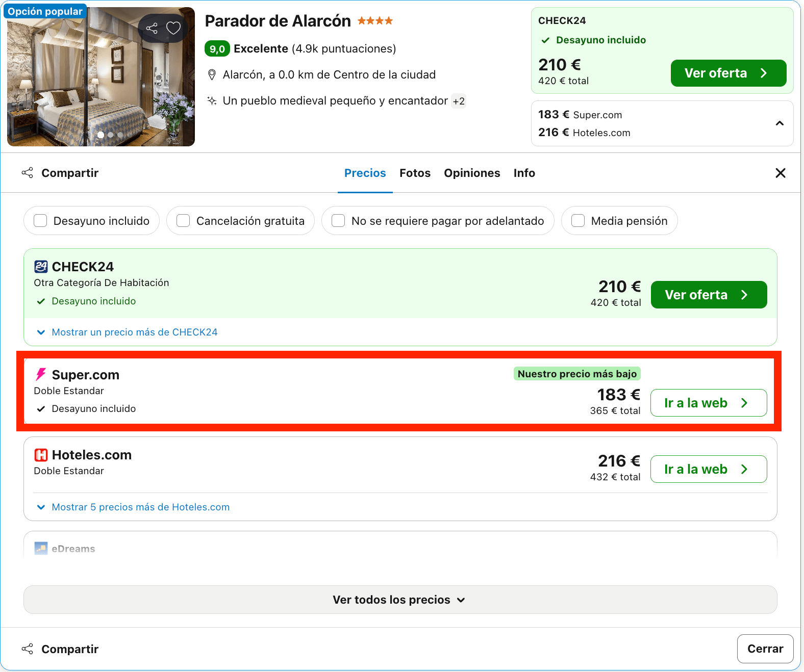Click the Nuestro precio más bajo badge
Screen dimensions: 804x672
point(577,374)
